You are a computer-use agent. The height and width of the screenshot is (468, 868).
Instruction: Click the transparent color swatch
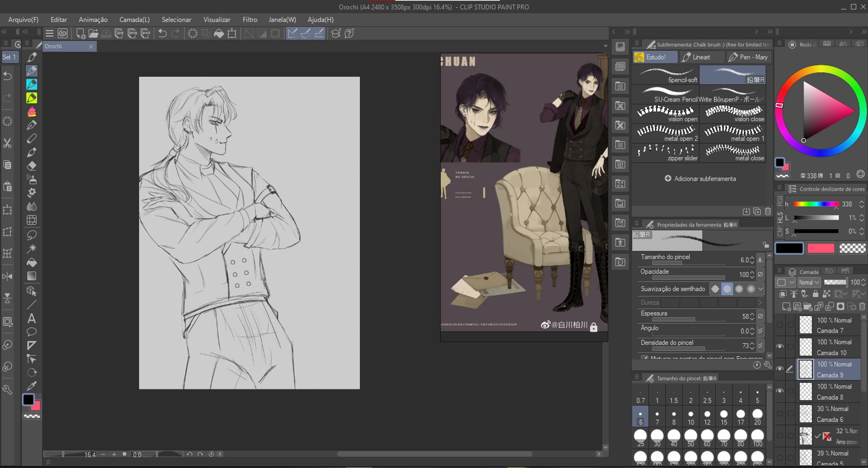pyautogui.click(x=852, y=248)
